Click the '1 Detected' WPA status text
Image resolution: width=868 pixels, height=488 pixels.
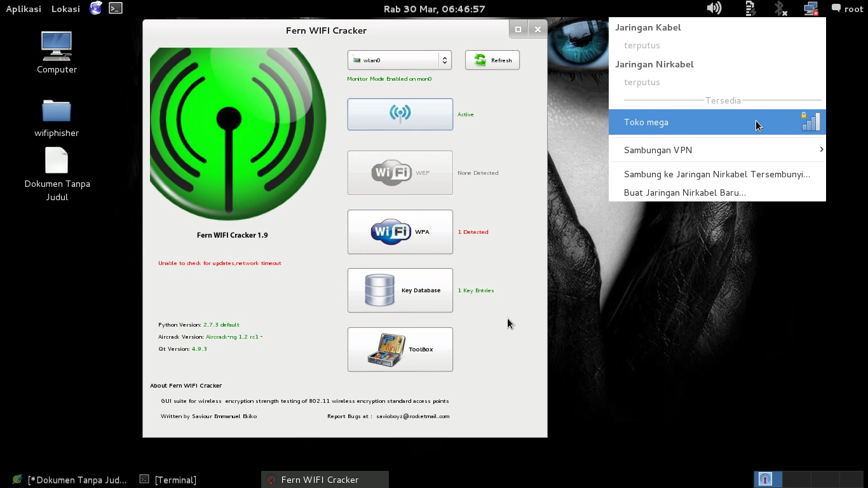pos(473,232)
